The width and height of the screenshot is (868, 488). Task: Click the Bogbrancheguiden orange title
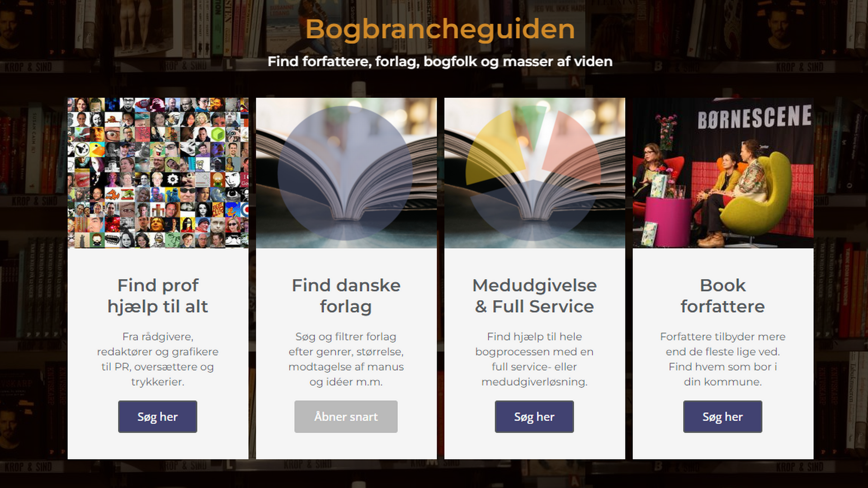pyautogui.click(x=440, y=29)
